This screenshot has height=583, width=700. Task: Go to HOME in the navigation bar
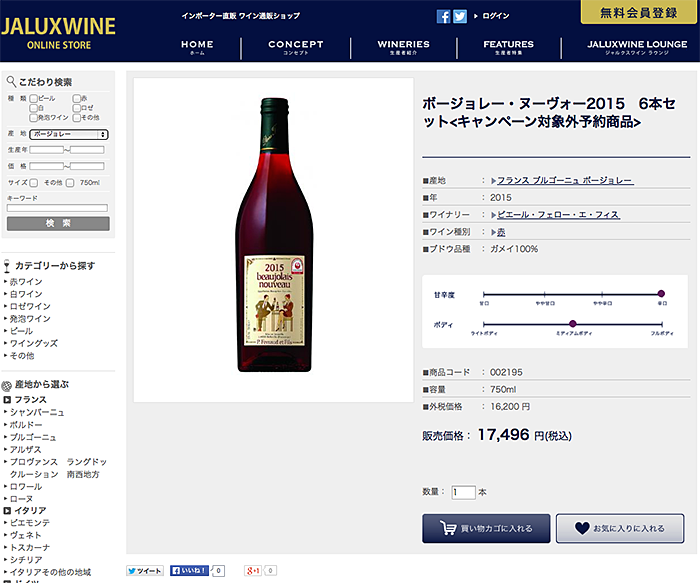click(x=197, y=47)
